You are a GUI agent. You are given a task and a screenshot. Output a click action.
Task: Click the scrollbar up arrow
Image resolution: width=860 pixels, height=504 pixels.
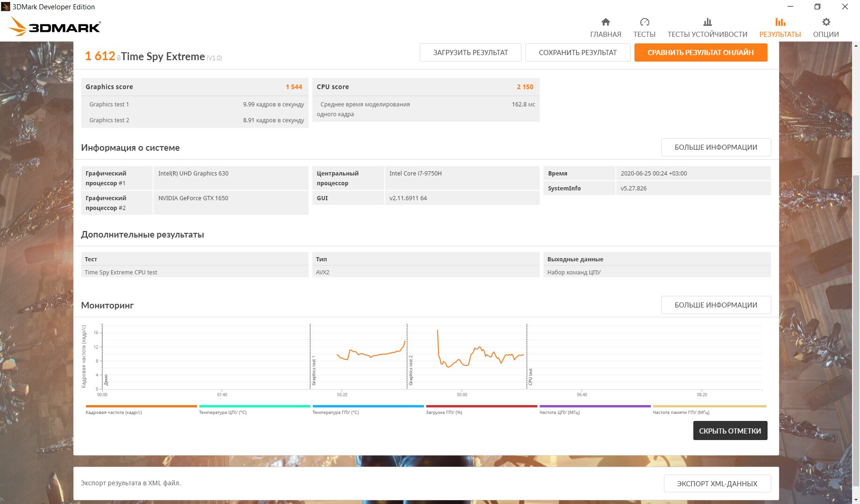click(856, 45)
